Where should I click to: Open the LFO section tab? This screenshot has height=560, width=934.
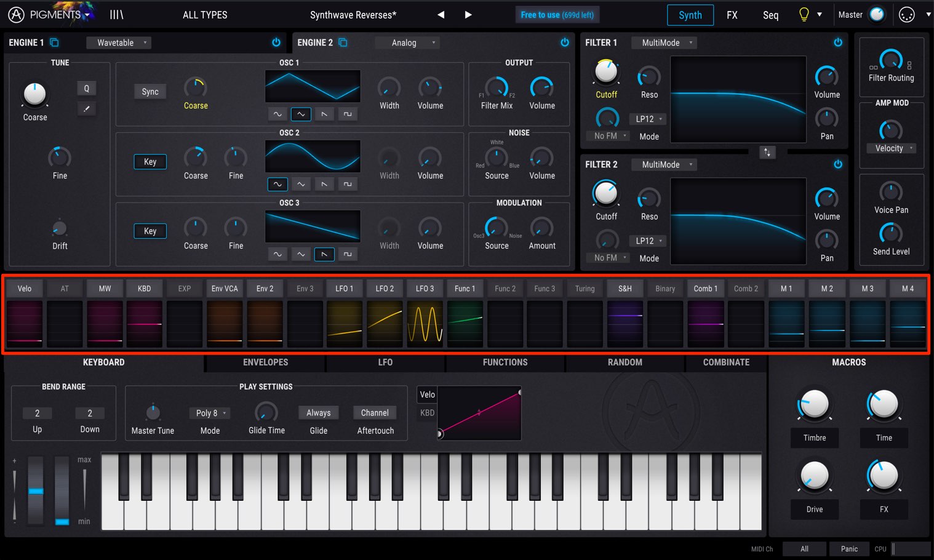coord(385,362)
